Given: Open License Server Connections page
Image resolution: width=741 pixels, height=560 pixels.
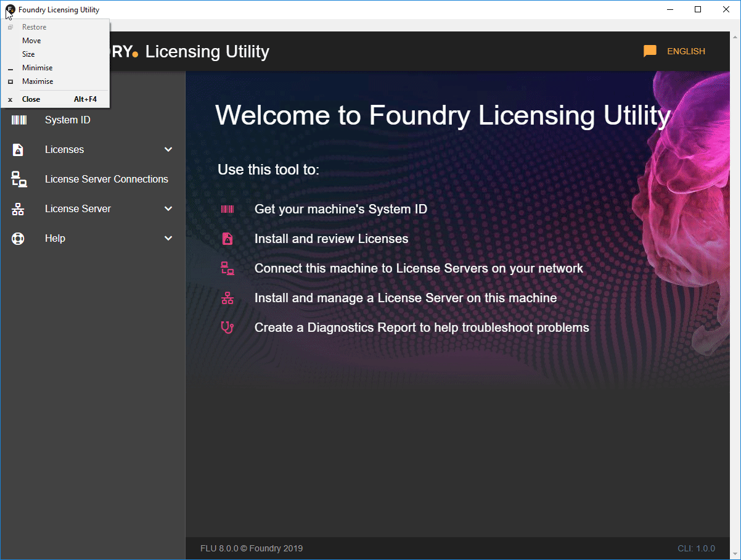Looking at the screenshot, I should point(92,179).
